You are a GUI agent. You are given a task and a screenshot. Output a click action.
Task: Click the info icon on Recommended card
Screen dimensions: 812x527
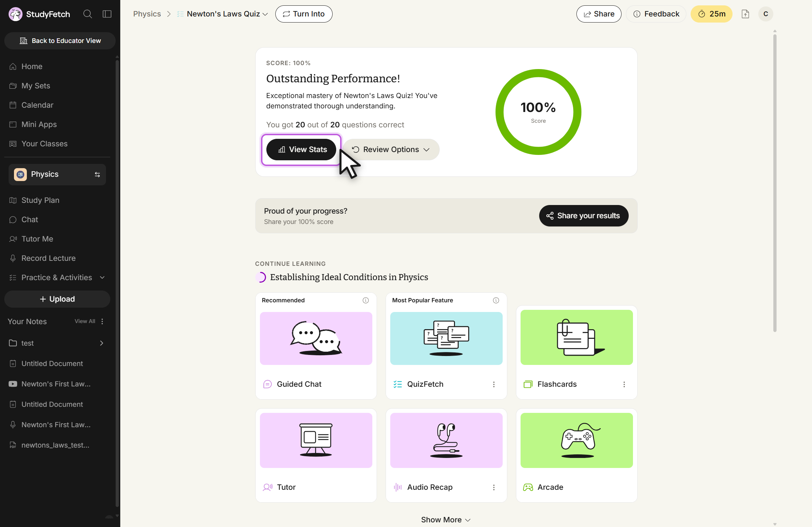point(366,301)
